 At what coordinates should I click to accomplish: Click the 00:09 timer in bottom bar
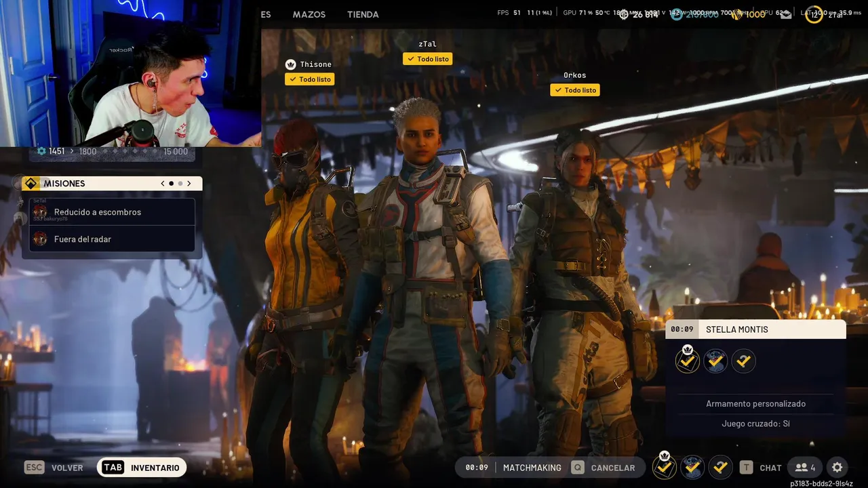click(x=477, y=468)
